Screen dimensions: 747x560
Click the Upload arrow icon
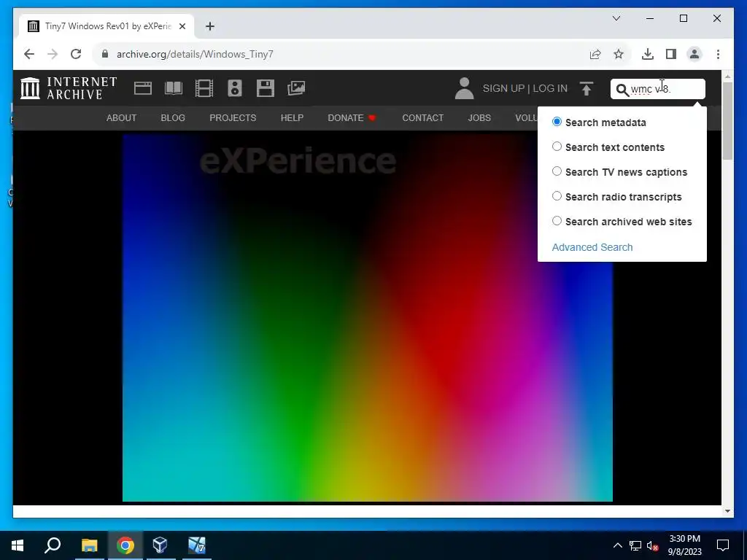tap(587, 88)
